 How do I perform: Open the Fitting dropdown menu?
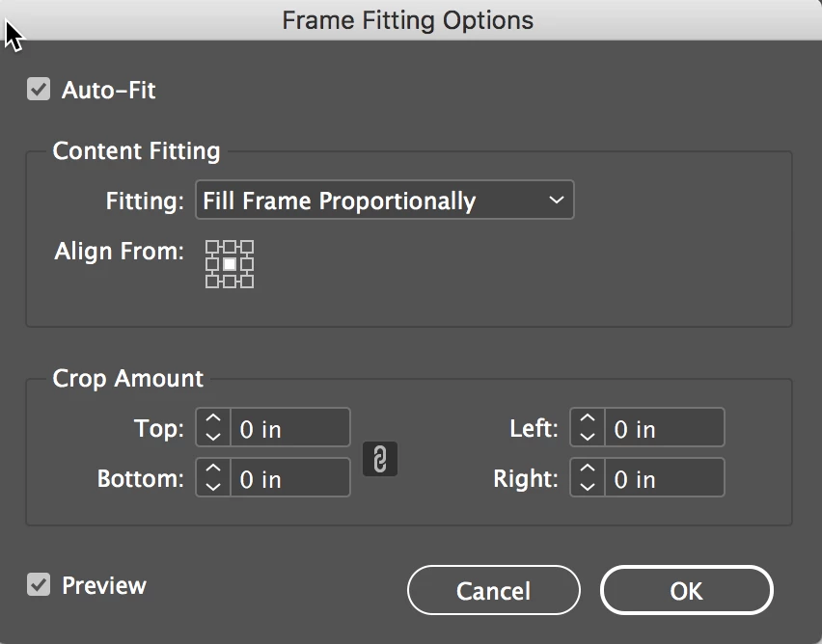tap(384, 201)
